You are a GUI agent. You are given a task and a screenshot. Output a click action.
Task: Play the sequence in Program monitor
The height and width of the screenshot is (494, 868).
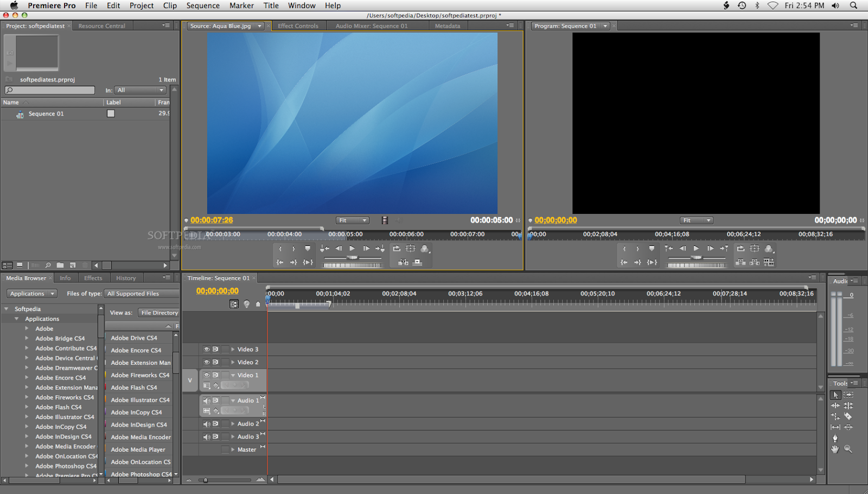click(x=696, y=248)
